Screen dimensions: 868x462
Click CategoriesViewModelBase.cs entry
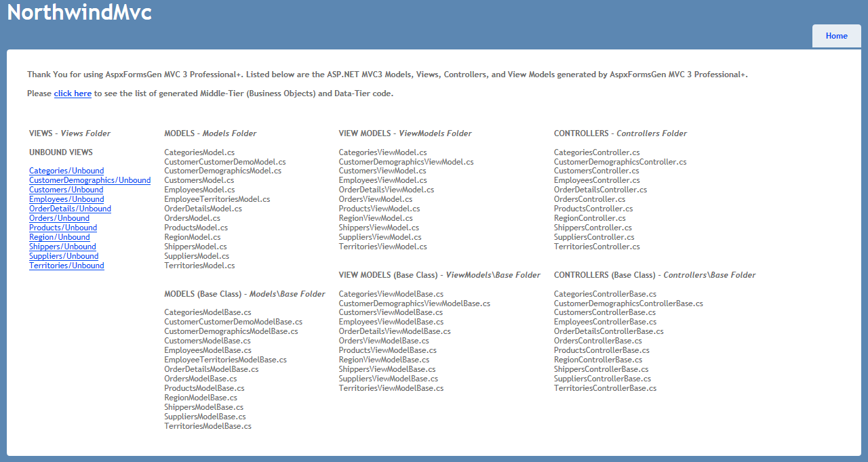(391, 294)
